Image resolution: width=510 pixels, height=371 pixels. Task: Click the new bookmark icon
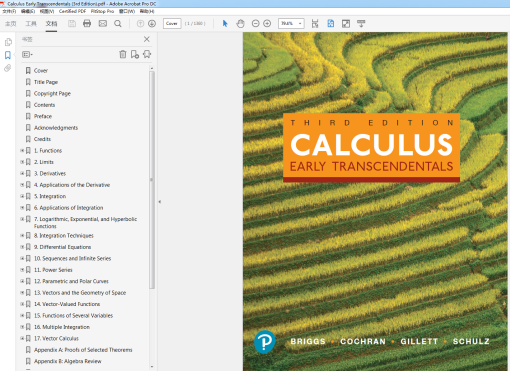point(135,54)
